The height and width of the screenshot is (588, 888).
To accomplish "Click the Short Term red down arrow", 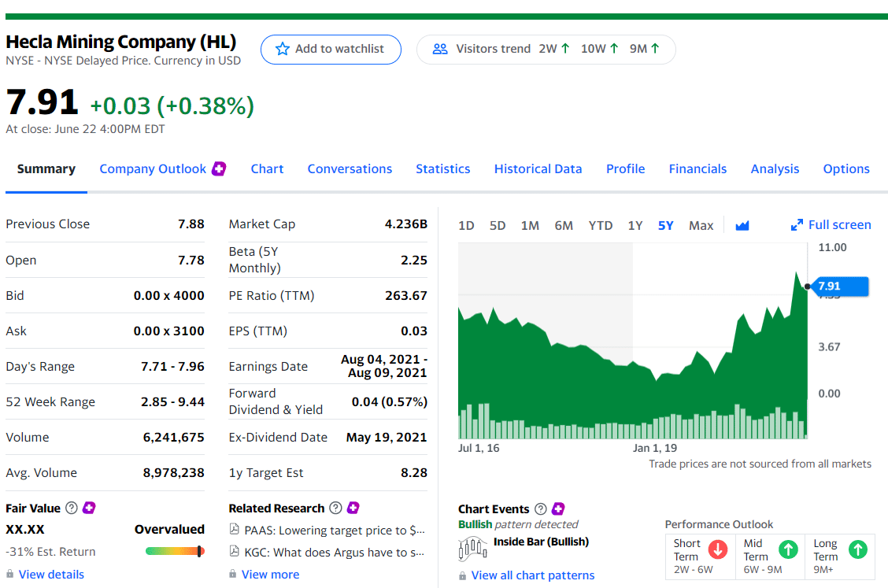I will pyautogui.click(x=718, y=549).
